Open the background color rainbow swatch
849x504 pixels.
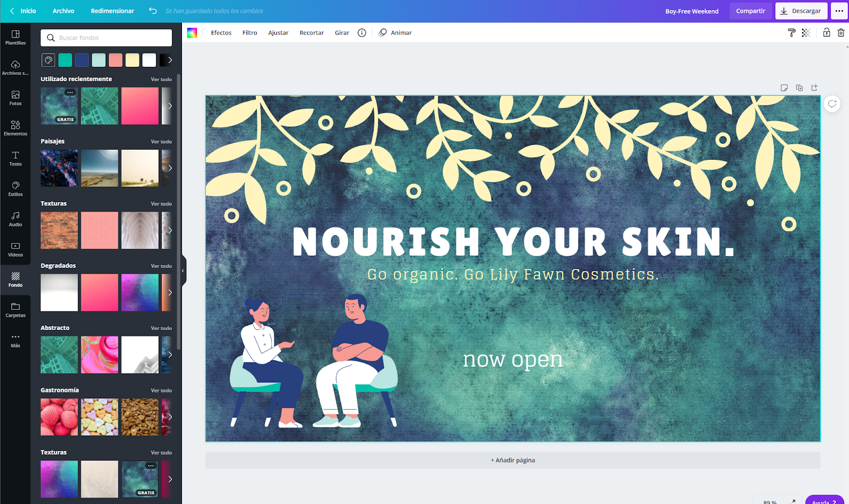coord(192,33)
